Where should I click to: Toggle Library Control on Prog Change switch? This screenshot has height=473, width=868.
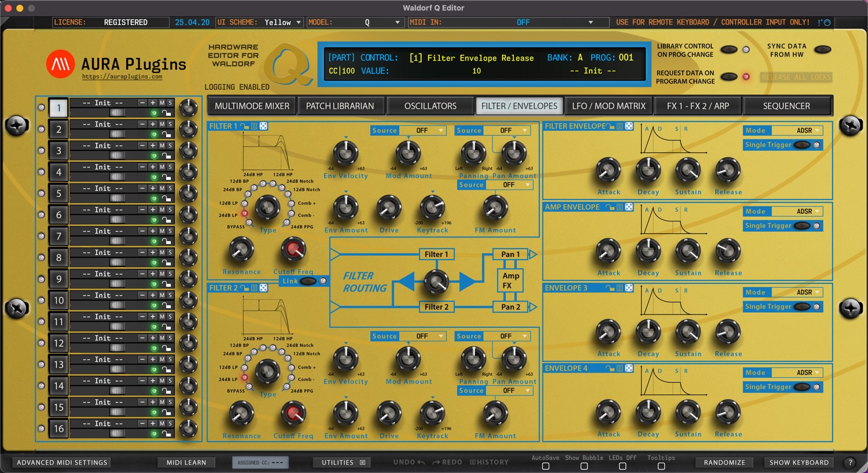click(729, 50)
